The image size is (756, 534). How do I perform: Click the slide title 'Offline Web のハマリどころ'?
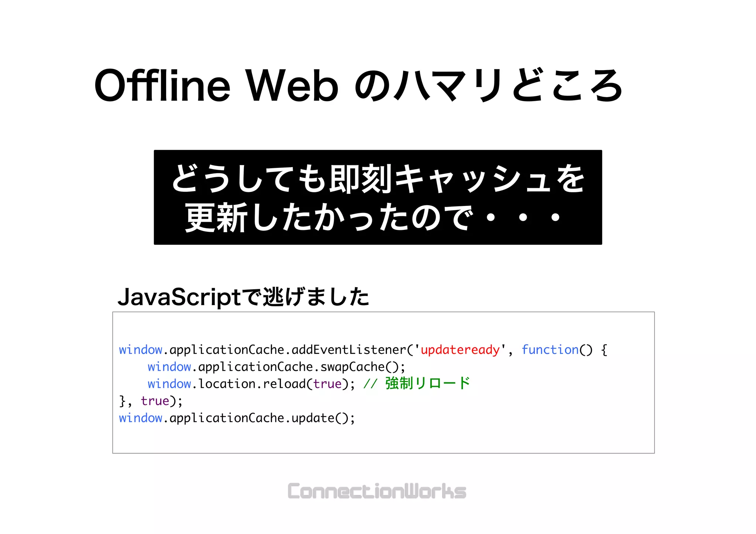[x=358, y=86]
